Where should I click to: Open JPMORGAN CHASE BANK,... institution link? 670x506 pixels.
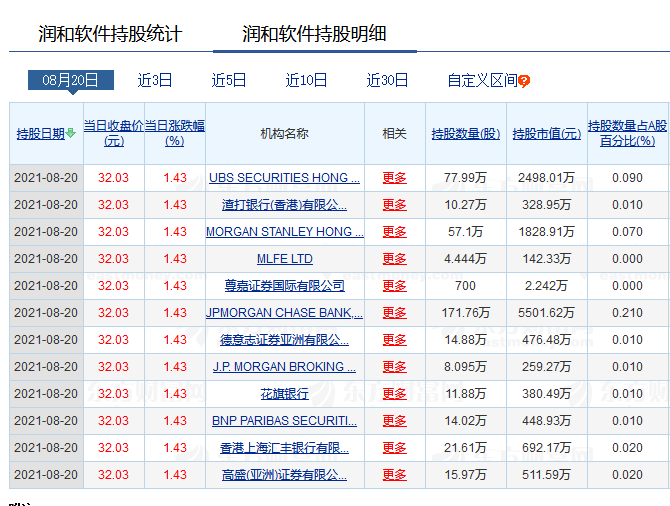click(285, 312)
